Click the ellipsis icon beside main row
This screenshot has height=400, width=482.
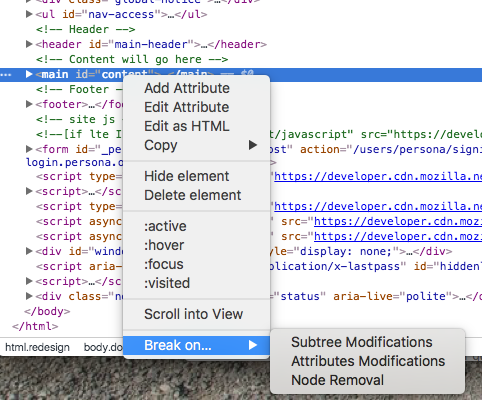pos(6,75)
